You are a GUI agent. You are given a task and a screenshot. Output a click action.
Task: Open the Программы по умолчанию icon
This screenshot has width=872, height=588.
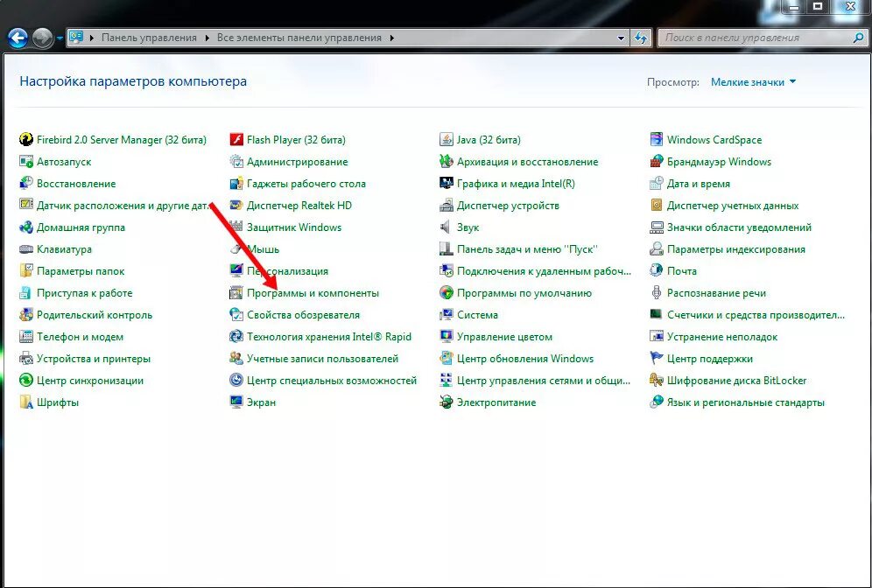click(446, 293)
